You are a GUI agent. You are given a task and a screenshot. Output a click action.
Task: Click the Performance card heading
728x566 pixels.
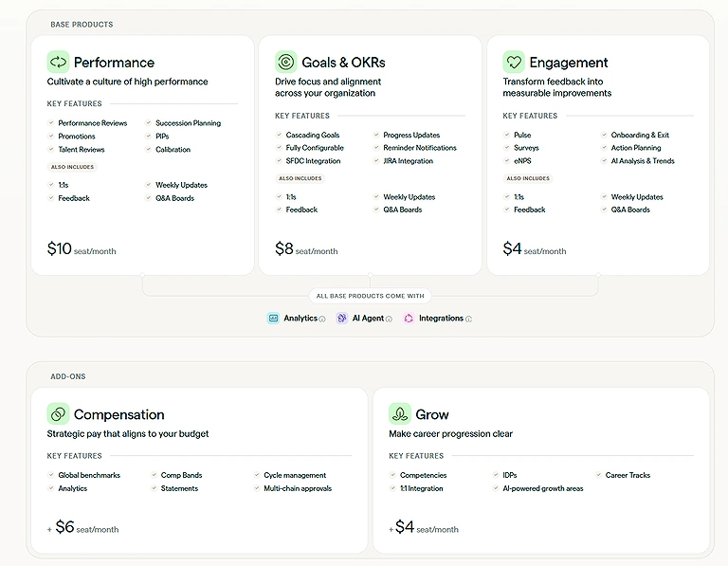(114, 63)
